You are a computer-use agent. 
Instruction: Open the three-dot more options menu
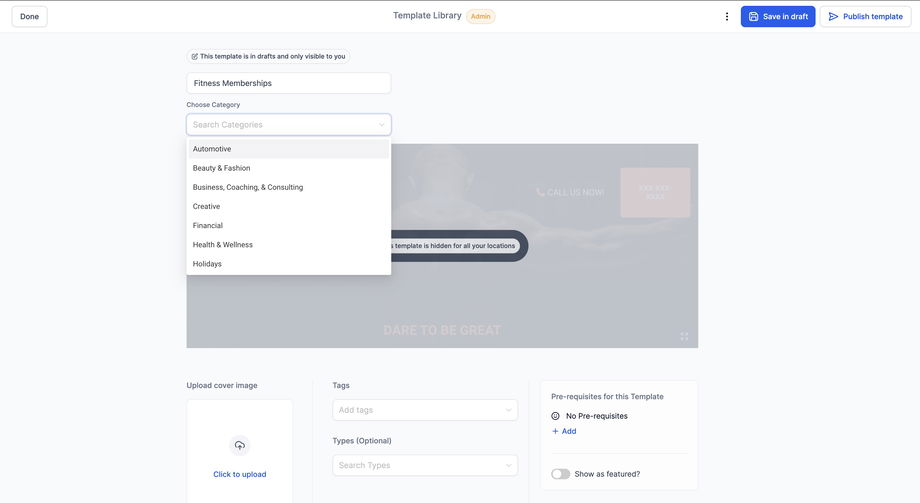click(x=726, y=16)
